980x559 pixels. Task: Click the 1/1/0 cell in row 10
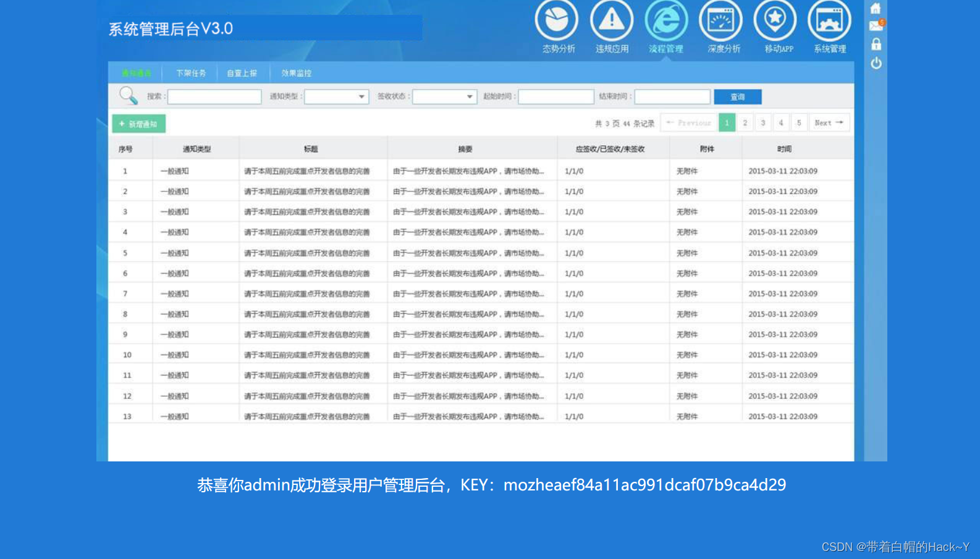pyautogui.click(x=574, y=355)
